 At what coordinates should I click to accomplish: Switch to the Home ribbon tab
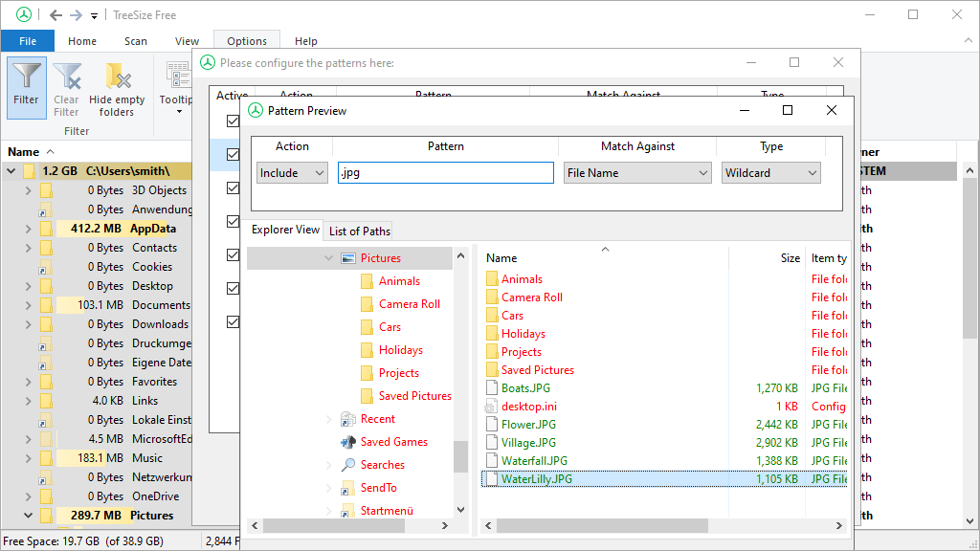pos(82,41)
